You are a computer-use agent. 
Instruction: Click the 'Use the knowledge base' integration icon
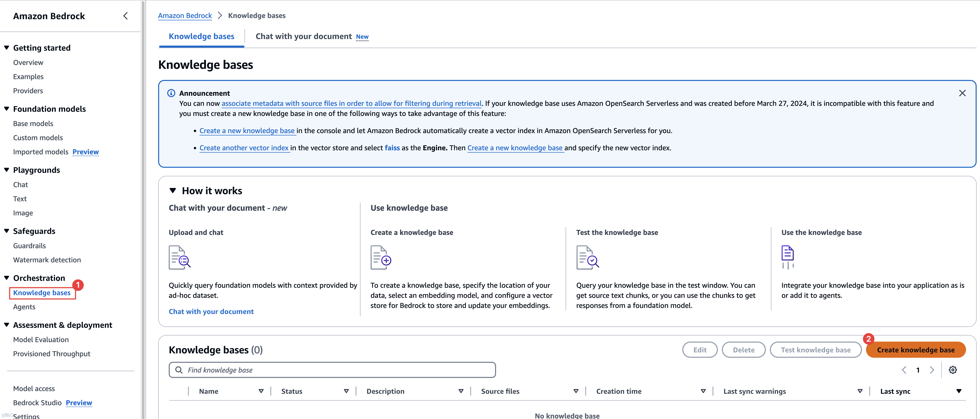point(788,257)
